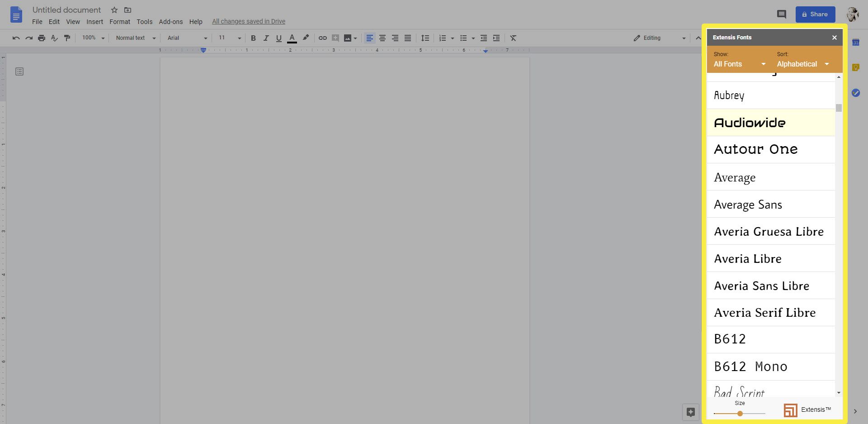
Task: Open the text color picker
Action: (x=292, y=38)
